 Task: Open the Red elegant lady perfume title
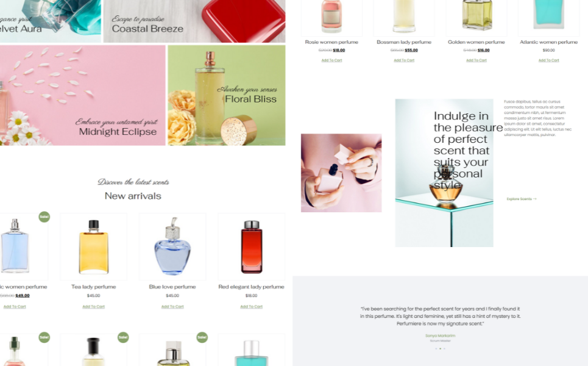click(251, 287)
